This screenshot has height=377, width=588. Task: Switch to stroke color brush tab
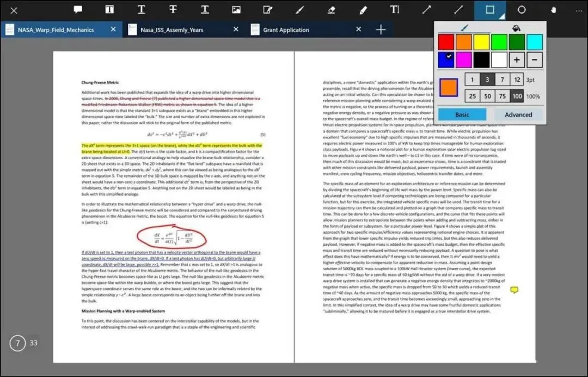coord(464,28)
